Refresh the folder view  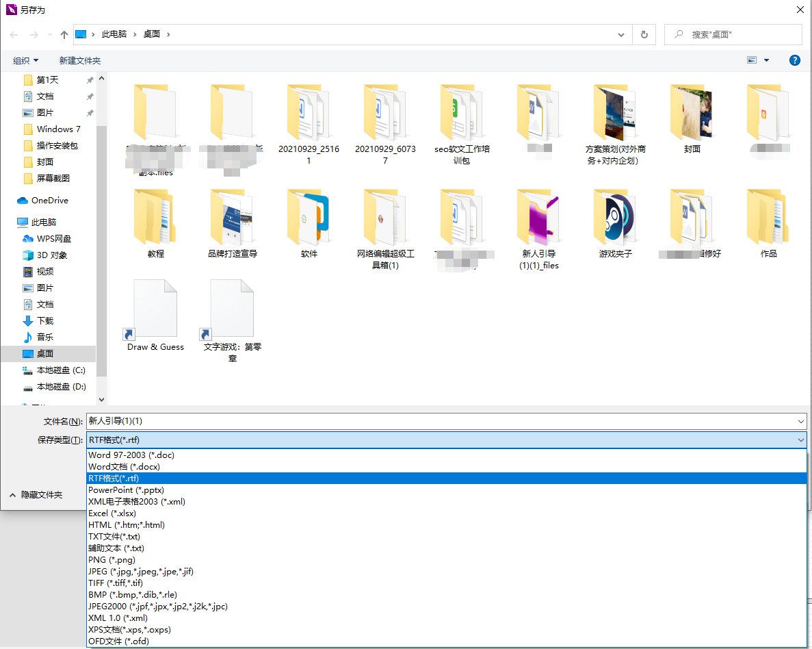pos(643,34)
